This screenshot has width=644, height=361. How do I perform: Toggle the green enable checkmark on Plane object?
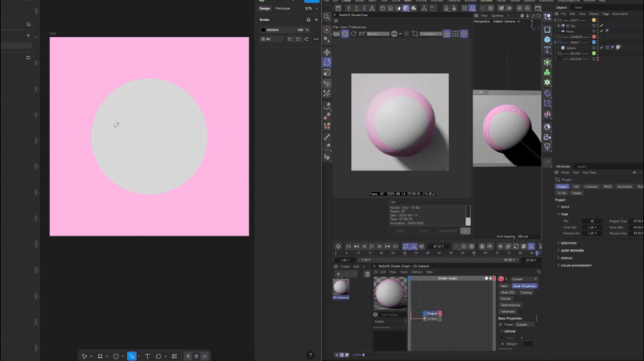601,31
